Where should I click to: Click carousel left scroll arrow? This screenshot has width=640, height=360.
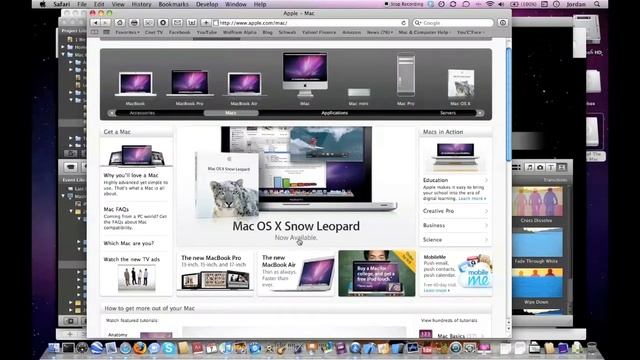click(x=111, y=113)
